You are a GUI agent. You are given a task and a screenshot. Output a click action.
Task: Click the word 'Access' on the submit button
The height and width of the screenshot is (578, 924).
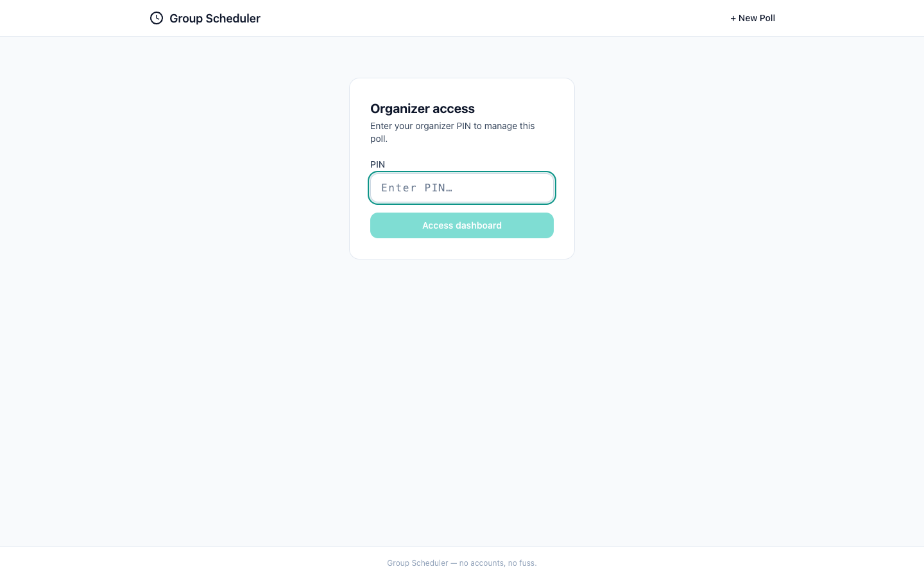(x=438, y=225)
